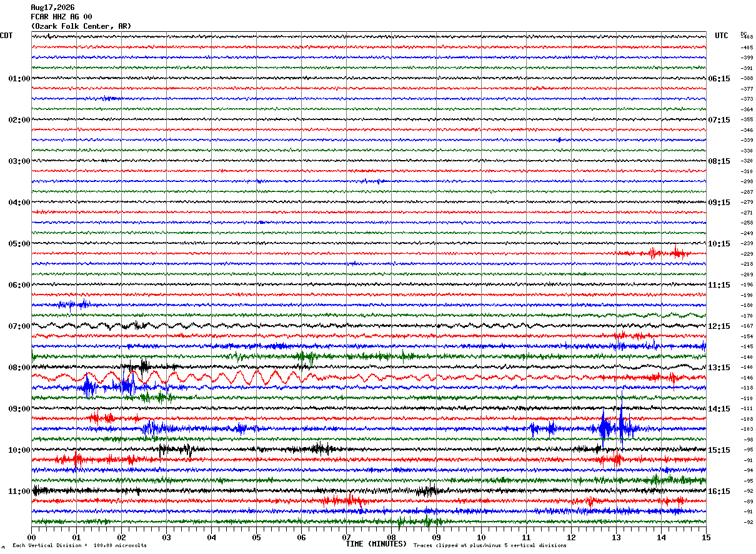Click the Ozark Folk Center, AR text
Viewport: 756px width, 554px height.
[x=81, y=26]
